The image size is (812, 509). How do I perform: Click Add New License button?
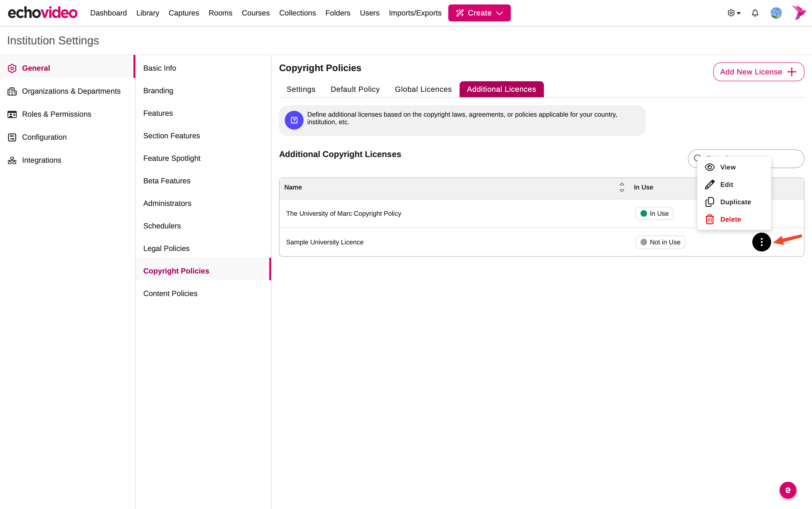click(x=758, y=72)
